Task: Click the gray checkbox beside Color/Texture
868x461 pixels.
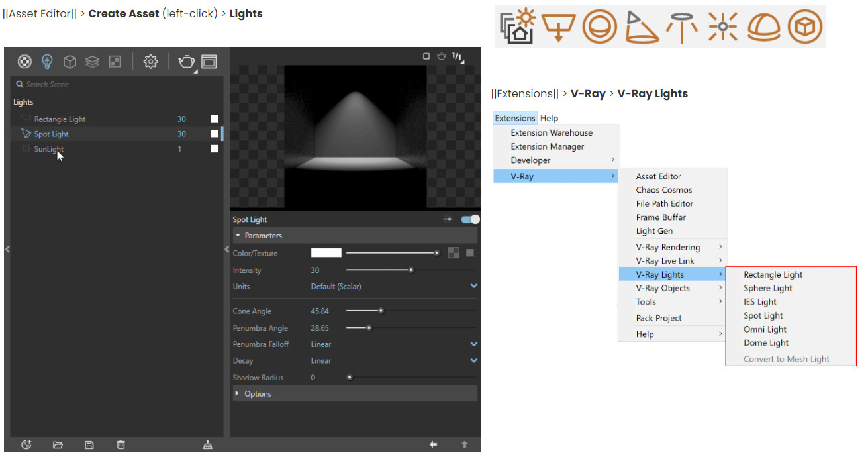Action: coord(469,253)
